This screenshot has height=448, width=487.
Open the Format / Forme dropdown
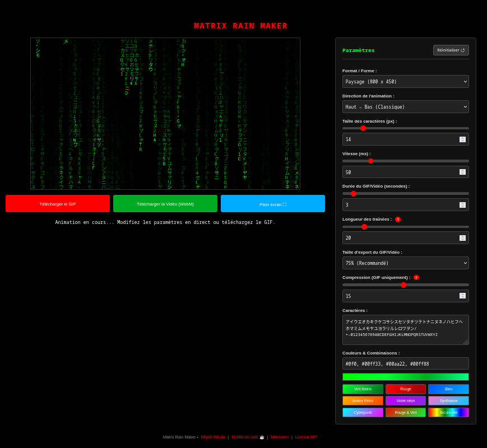[x=406, y=82]
